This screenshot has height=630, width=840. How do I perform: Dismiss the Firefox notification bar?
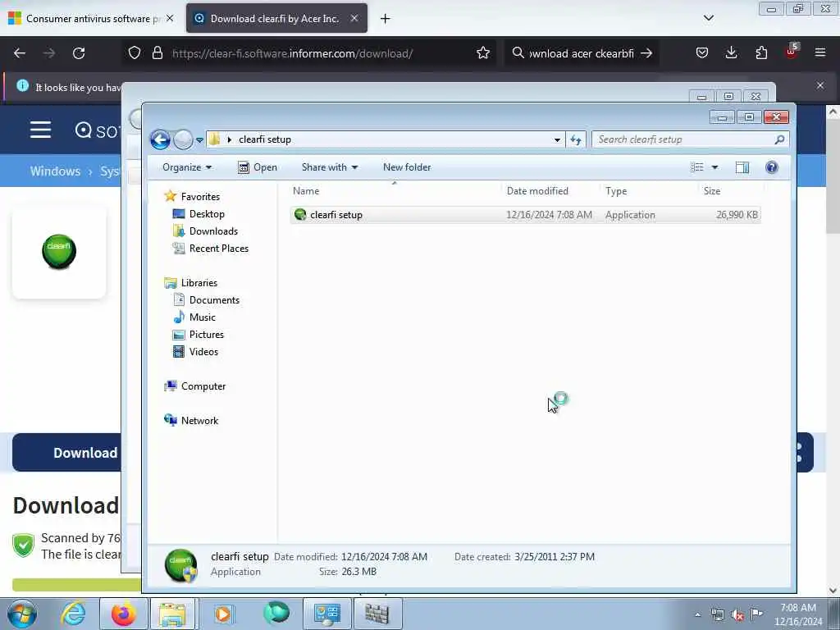point(820,85)
